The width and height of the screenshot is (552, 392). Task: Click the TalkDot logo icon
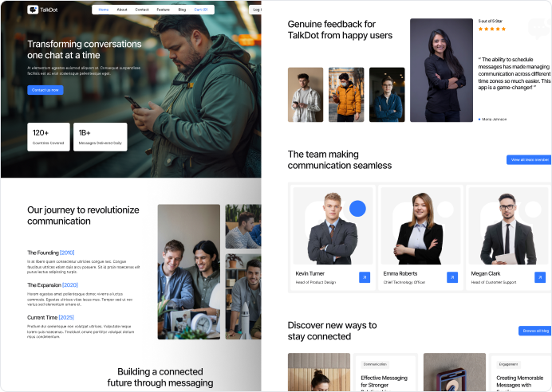33,10
